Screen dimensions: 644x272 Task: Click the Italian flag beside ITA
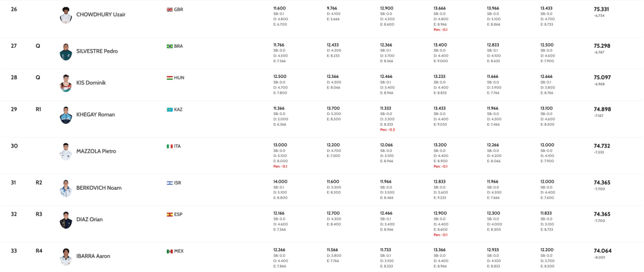point(169,146)
